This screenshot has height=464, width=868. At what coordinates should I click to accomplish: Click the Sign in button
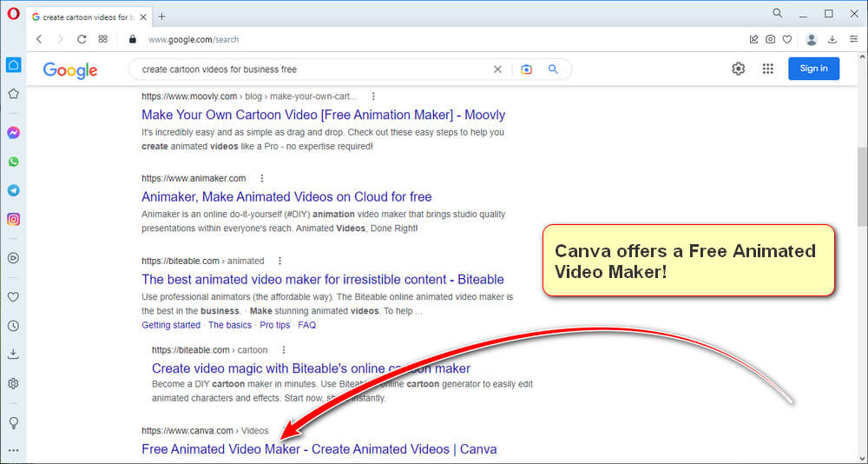pos(814,69)
